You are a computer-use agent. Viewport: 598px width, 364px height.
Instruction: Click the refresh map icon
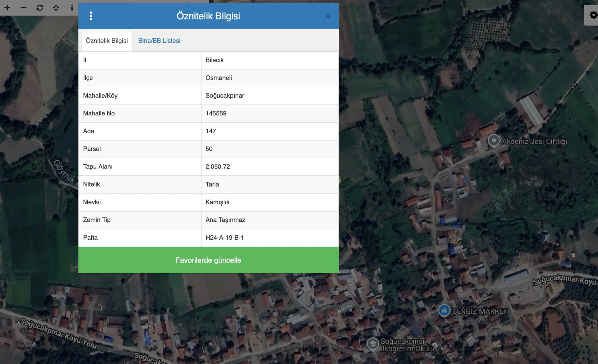[40, 8]
